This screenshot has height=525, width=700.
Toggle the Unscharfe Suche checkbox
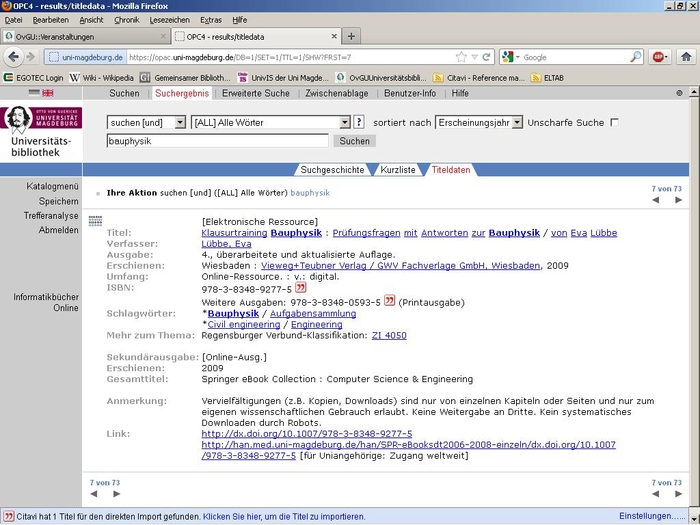click(615, 122)
